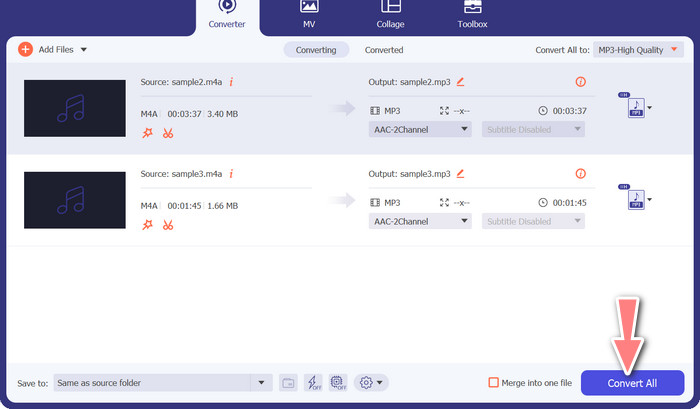Click the Convert All button
Screen dimensions: 700x409
tap(632, 383)
